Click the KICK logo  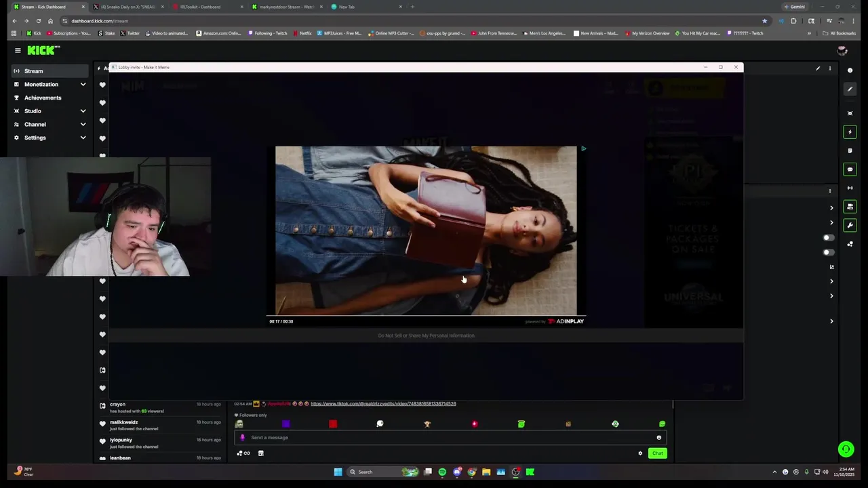pyautogui.click(x=43, y=50)
